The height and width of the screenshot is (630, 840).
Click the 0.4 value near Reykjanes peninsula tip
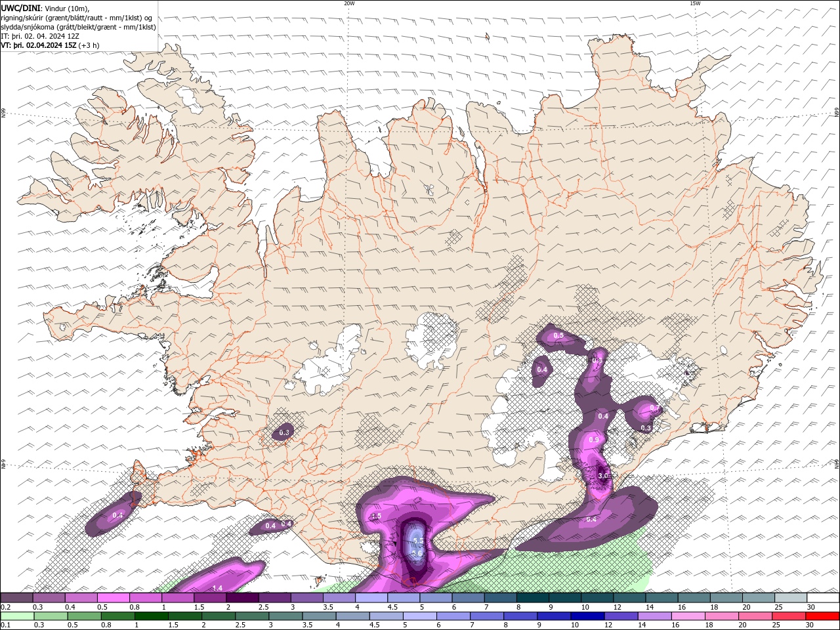117,515
